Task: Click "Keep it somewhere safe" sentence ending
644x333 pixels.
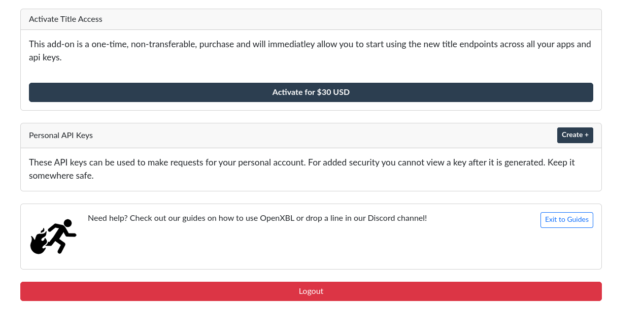Action: 61,176
